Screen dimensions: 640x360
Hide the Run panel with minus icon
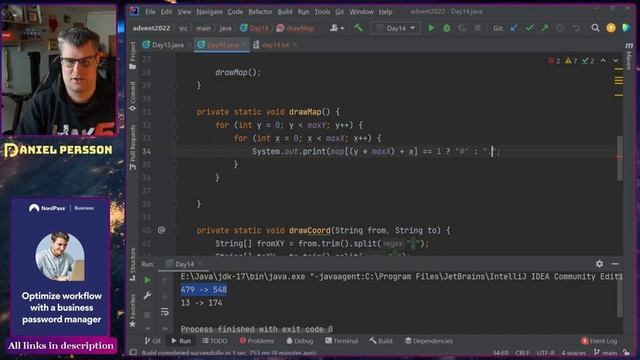point(615,264)
